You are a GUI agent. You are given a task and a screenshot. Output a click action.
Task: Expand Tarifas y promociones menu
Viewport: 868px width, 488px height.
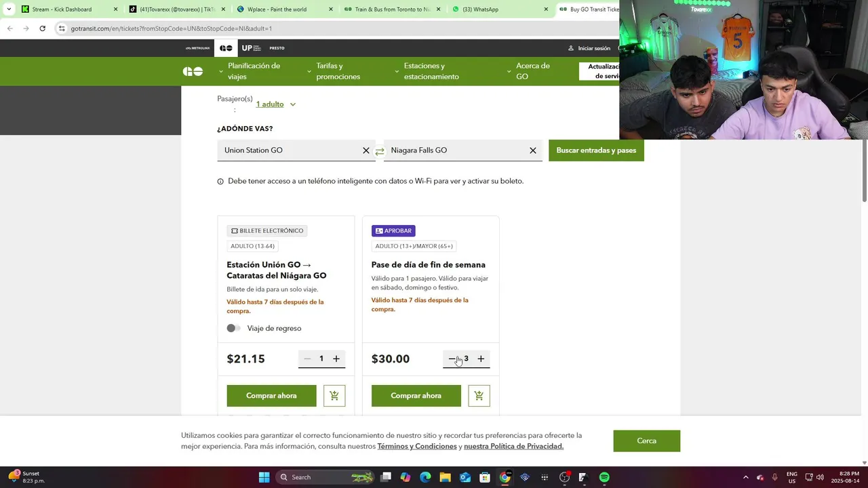point(334,71)
